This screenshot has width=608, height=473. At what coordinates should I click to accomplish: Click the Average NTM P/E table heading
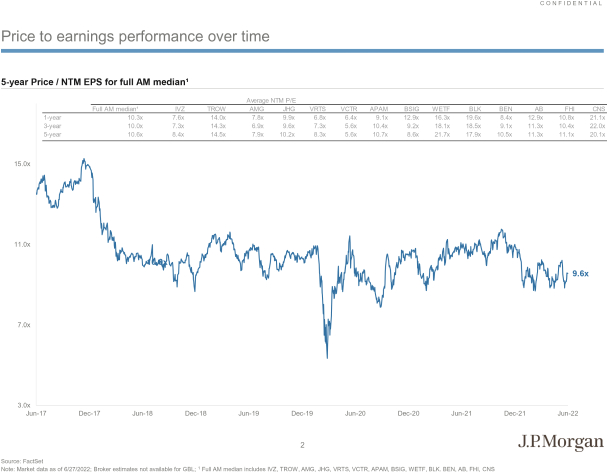pos(271,100)
